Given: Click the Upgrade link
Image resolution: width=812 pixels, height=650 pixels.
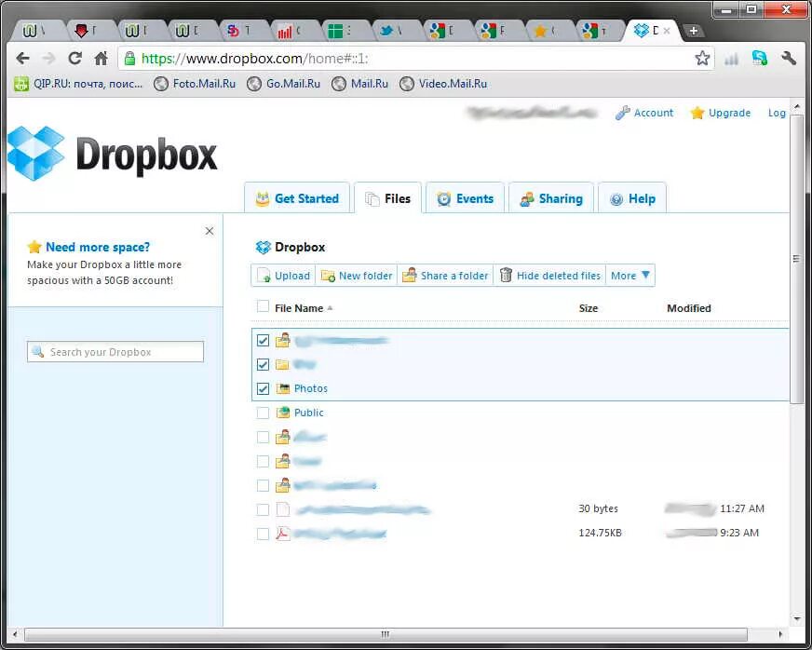Looking at the screenshot, I should [x=729, y=113].
